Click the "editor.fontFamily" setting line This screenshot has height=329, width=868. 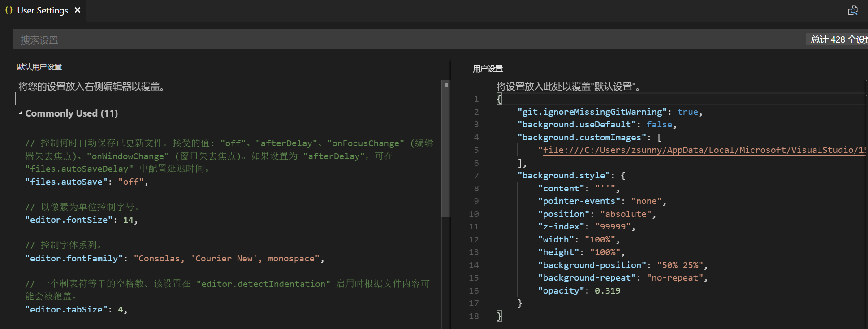click(x=174, y=258)
